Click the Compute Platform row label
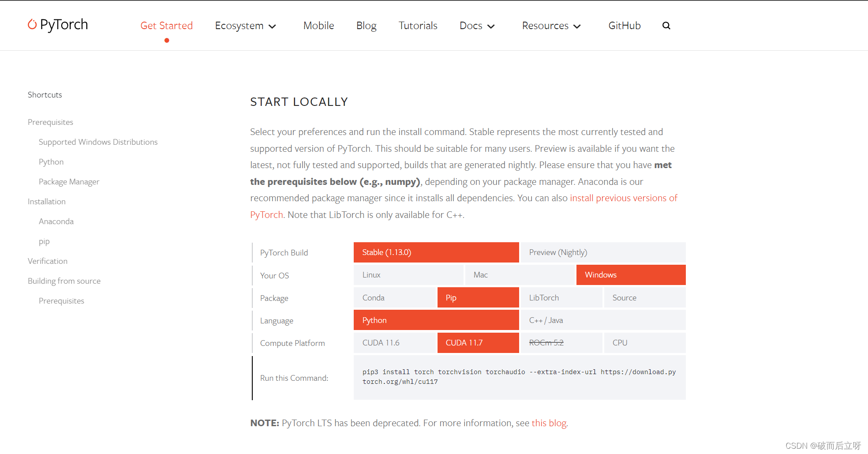This screenshot has height=454, width=868. coord(292,343)
